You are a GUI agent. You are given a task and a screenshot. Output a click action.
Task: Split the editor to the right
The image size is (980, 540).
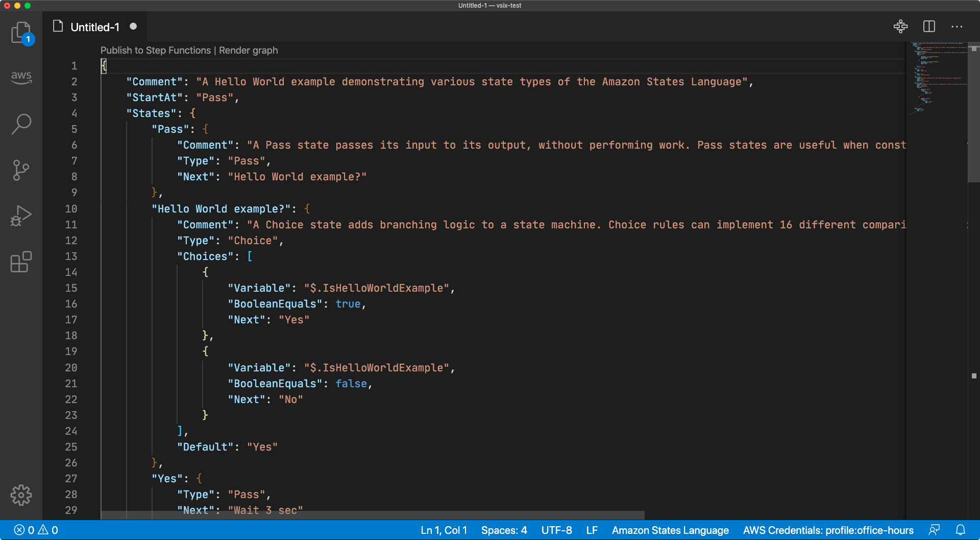point(929,27)
